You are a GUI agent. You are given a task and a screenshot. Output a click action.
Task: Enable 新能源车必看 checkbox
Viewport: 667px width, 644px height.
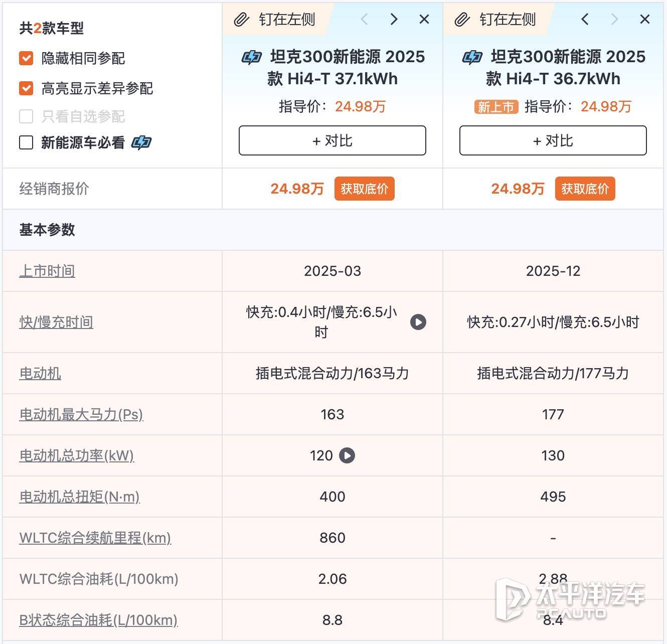click(x=26, y=143)
